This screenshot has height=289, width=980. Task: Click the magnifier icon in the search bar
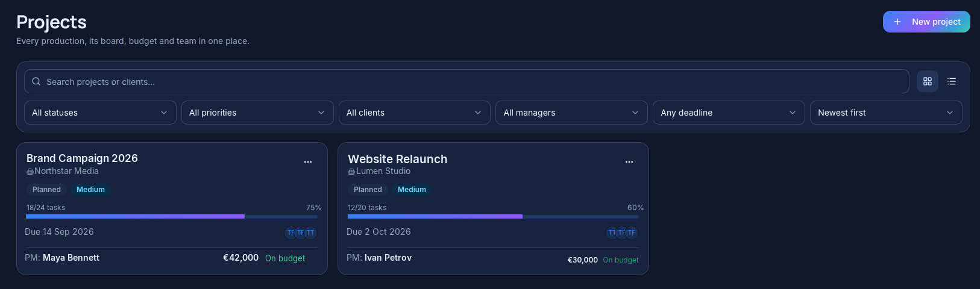[x=36, y=81]
